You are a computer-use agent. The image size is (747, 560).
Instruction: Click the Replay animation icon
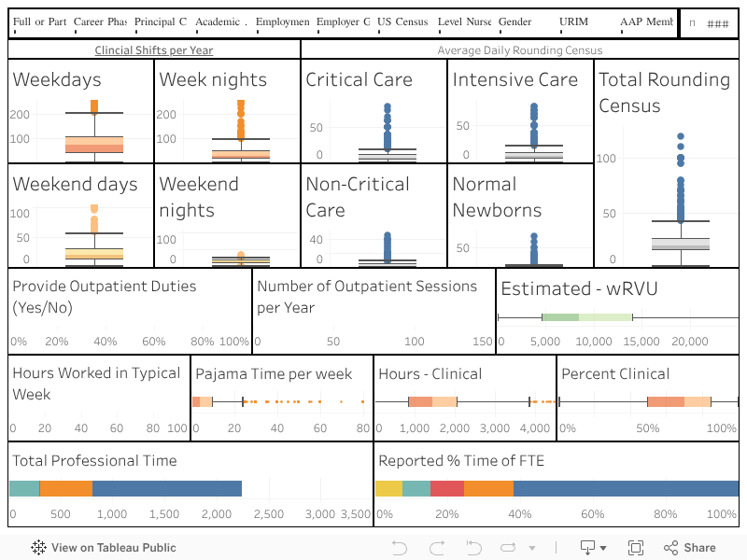click(511, 548)
